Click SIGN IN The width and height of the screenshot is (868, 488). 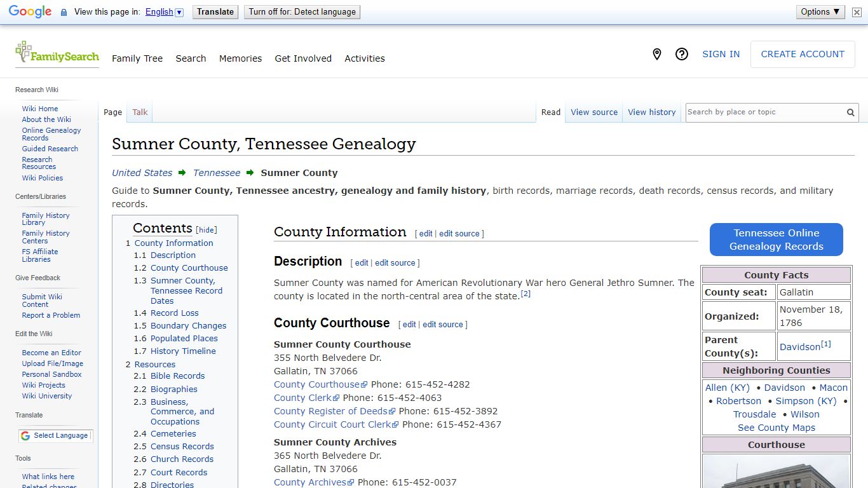721,55
